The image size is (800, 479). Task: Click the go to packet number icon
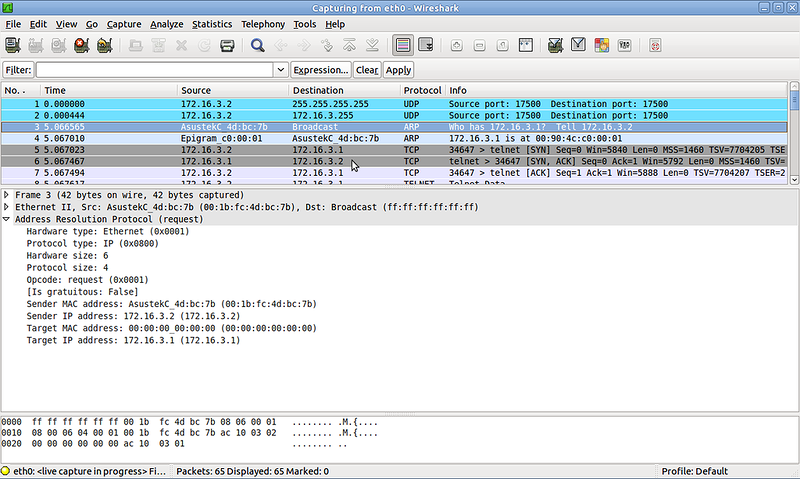click(x=327, y=45)
